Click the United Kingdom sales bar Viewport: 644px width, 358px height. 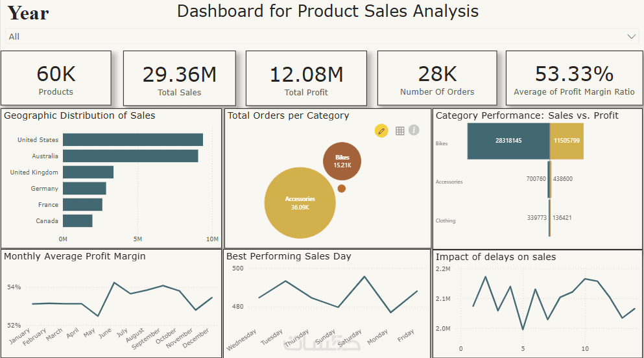pos(88,172)
